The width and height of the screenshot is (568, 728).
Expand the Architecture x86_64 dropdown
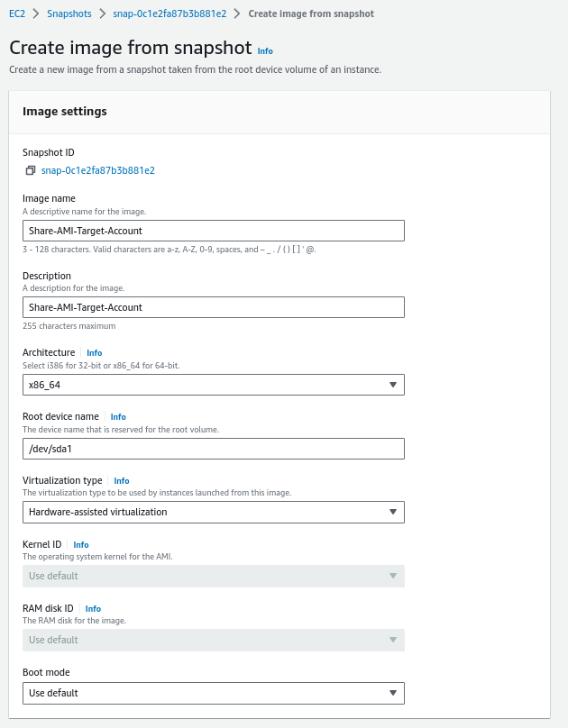[x=213, y=385]
